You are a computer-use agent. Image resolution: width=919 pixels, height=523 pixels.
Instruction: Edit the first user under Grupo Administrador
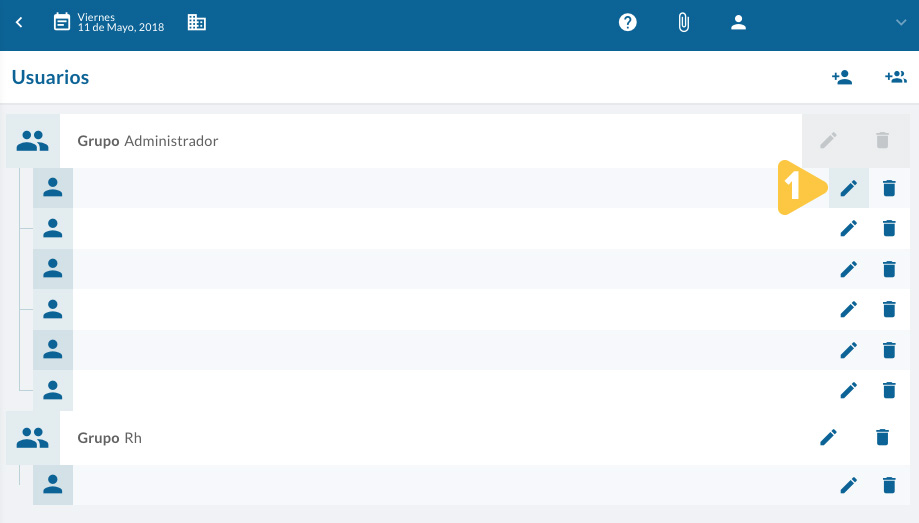pos(849,188)
